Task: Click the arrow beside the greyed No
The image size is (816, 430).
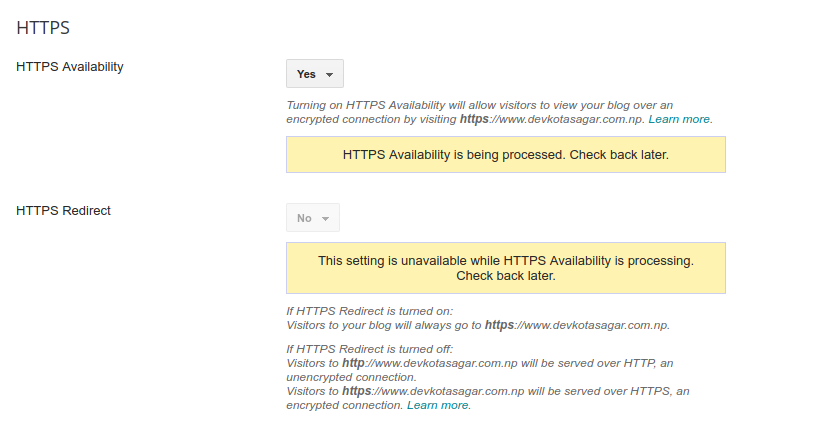Action: pos(325,219)
